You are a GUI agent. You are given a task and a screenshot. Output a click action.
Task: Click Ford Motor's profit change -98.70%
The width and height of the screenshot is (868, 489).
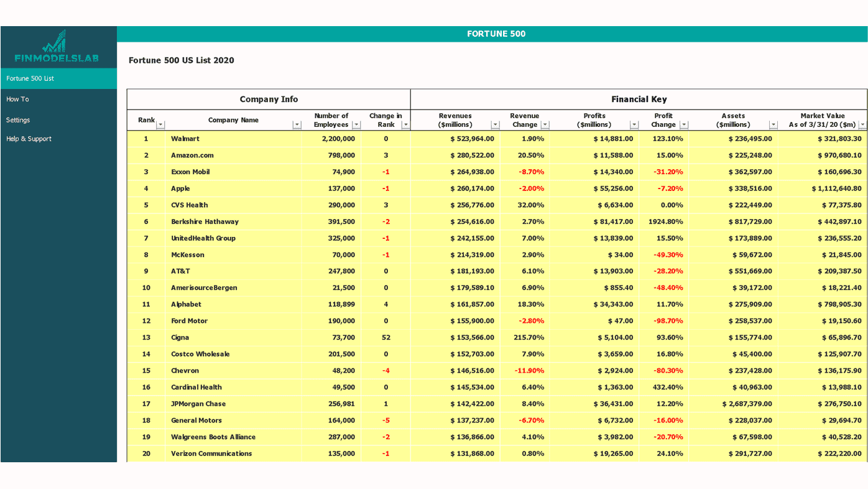[668, 321]
